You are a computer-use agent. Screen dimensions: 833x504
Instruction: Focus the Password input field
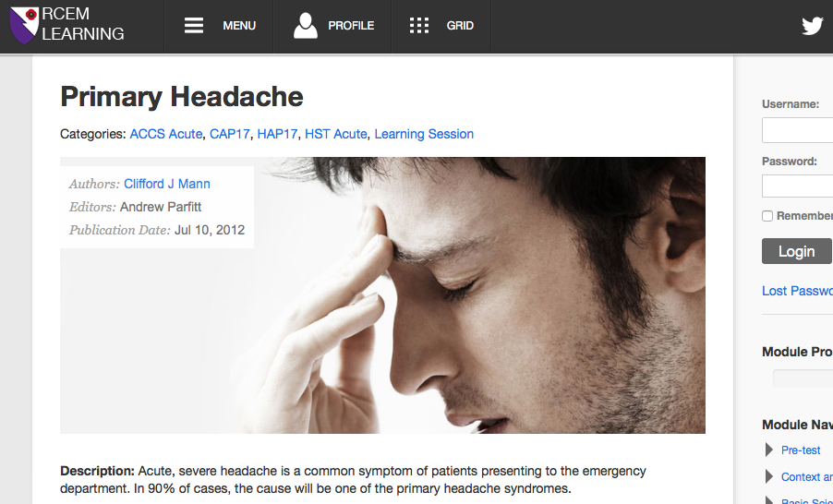(x=797, y=186)
